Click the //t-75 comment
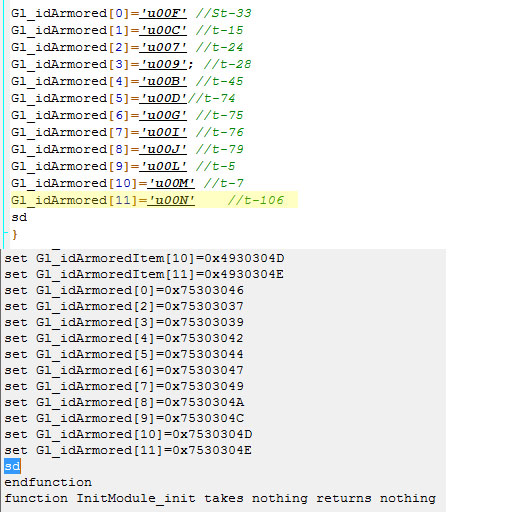This screenshot has height=512, width=512. tap(219, 116)
